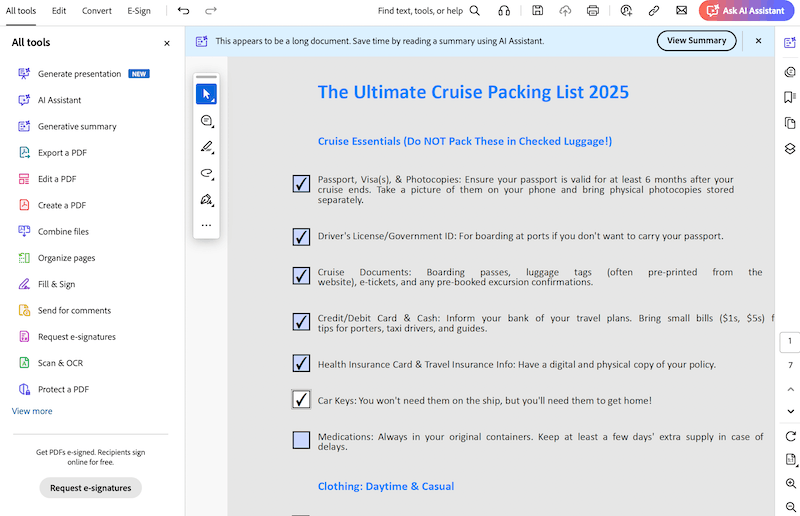Click View more under the tools list
800x516 pixels.
[x=32, y=411]
